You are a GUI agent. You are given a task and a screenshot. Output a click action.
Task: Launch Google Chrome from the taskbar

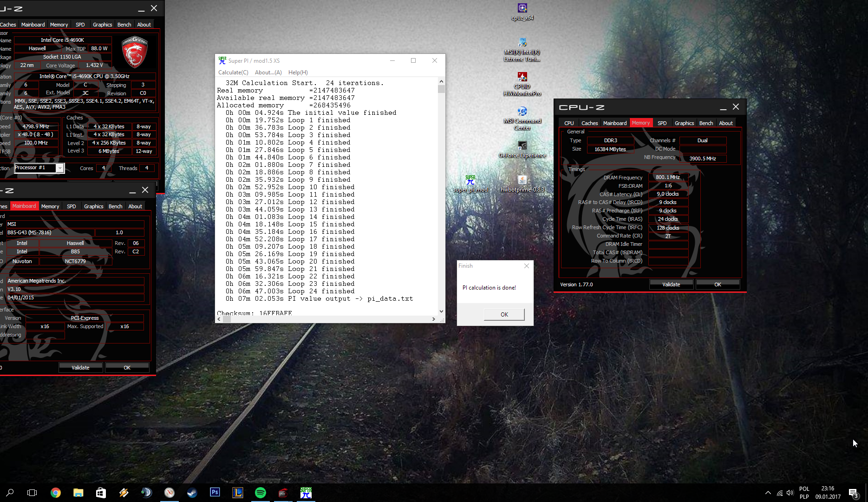point(55,493)
